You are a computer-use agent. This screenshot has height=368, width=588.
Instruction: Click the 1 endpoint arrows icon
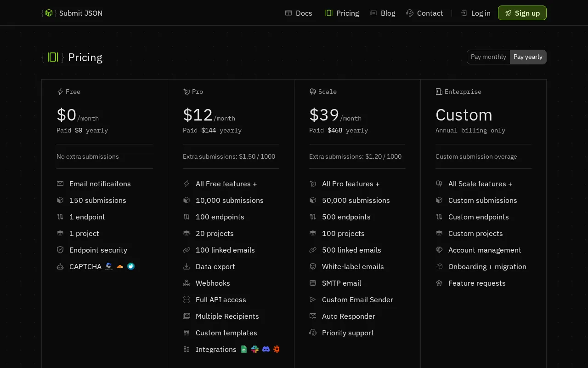60,217
